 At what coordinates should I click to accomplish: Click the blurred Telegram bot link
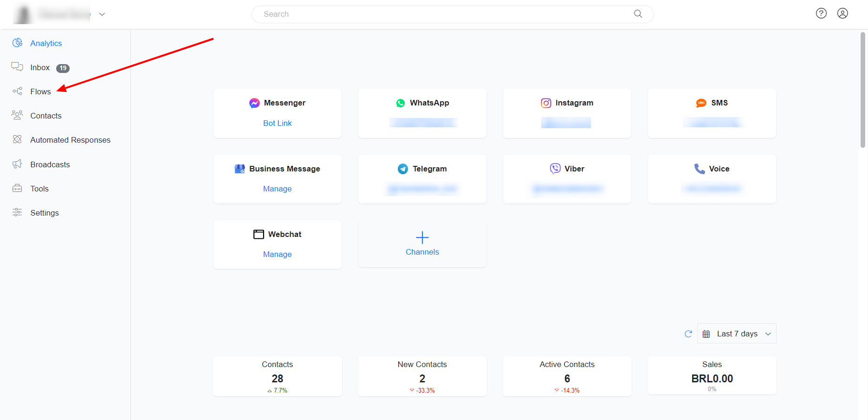[x=422, y=189]
